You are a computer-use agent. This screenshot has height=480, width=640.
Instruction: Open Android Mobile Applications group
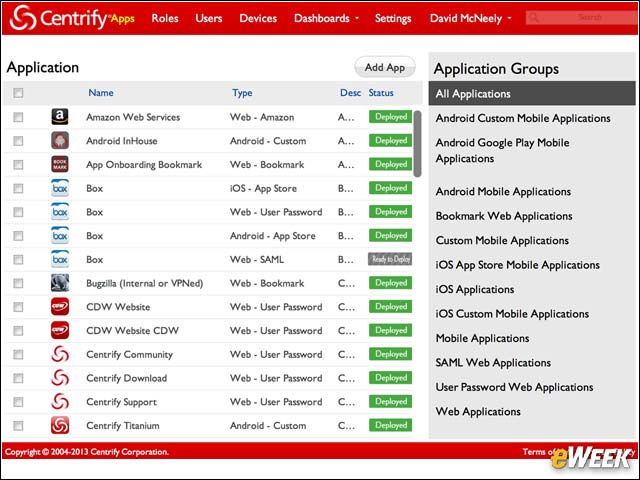point(503,191)
